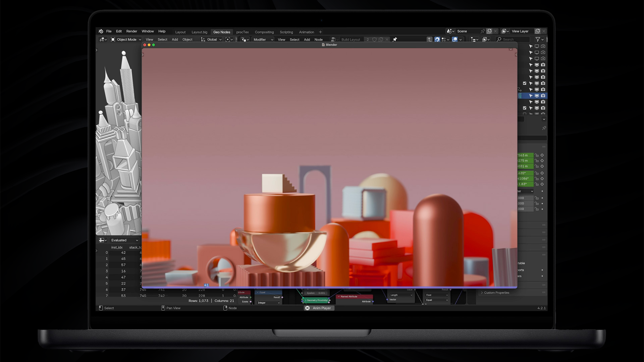Click the Build Layout node group name

[351, 40]
